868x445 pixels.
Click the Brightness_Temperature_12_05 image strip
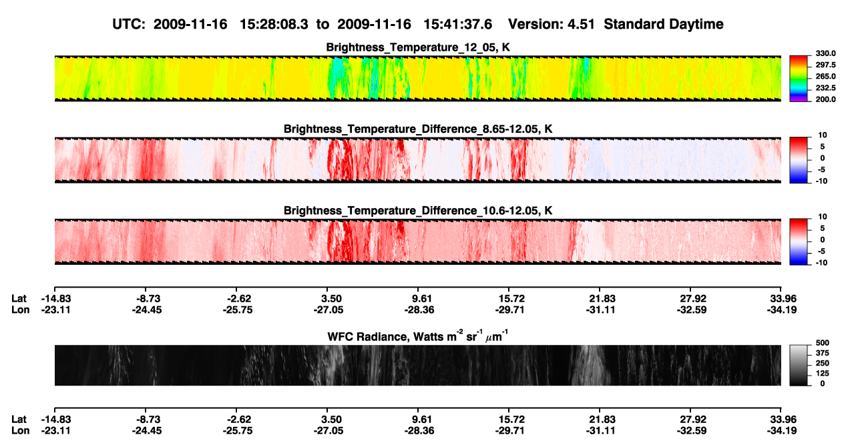[x=417, y=78]
